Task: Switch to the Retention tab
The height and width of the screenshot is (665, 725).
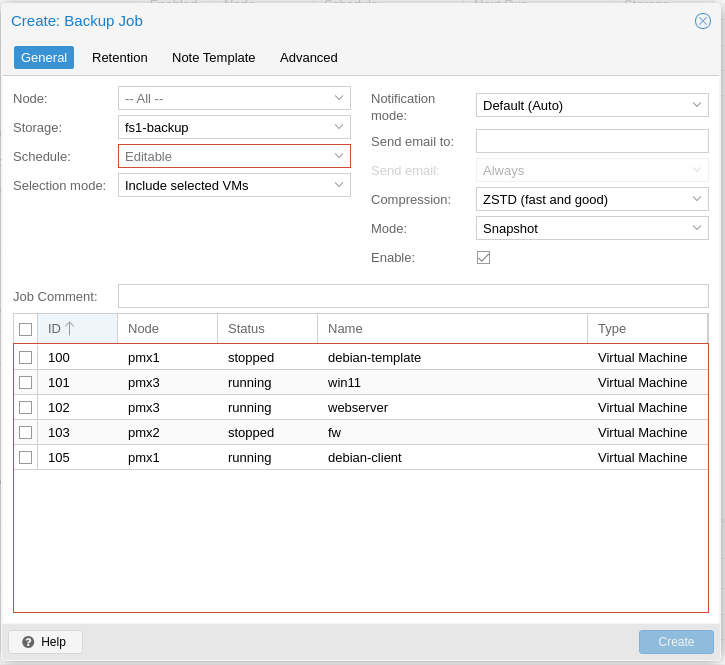Action: [120, 57]
